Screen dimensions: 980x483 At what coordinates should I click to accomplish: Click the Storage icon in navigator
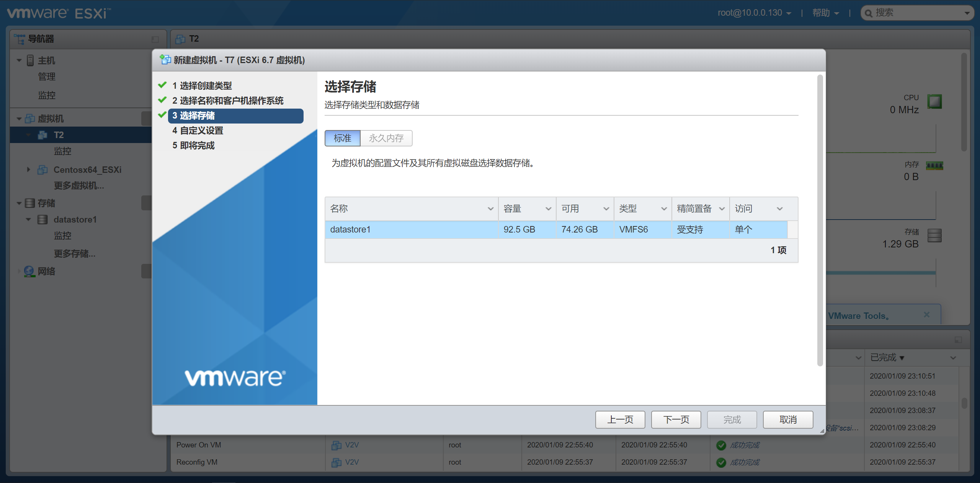30,203
